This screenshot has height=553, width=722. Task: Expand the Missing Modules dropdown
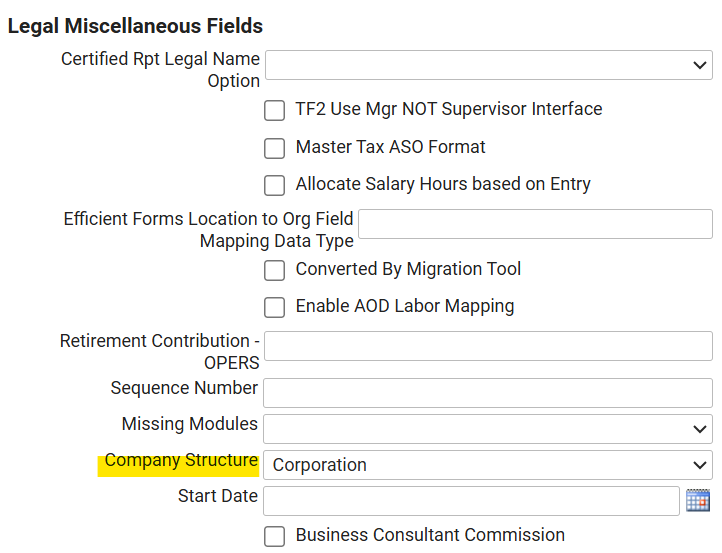coord(488,428)
